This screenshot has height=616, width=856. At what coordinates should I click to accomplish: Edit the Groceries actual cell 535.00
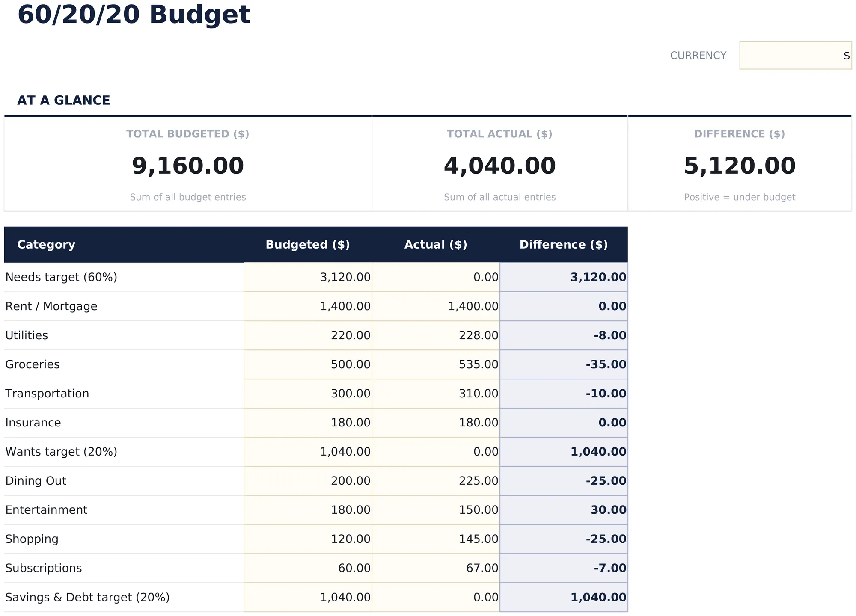(436, 364)
